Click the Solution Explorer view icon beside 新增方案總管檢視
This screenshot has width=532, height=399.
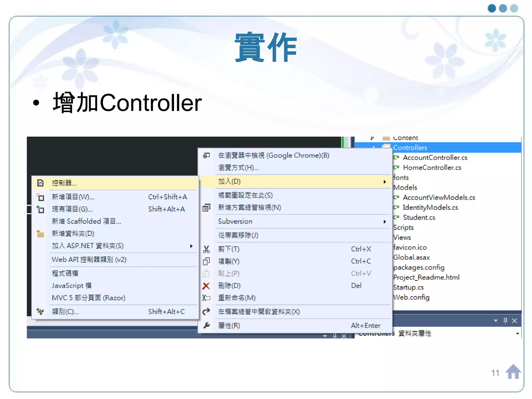coord(206,208)
